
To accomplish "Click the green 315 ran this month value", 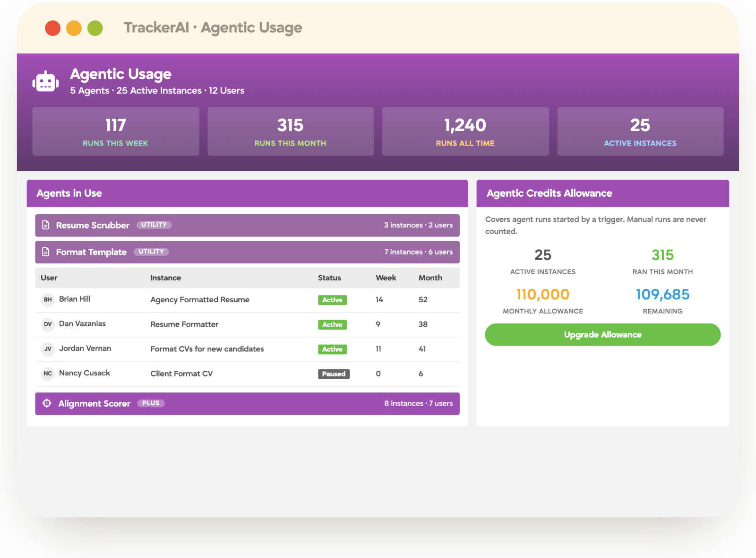I will click(662, 255).
